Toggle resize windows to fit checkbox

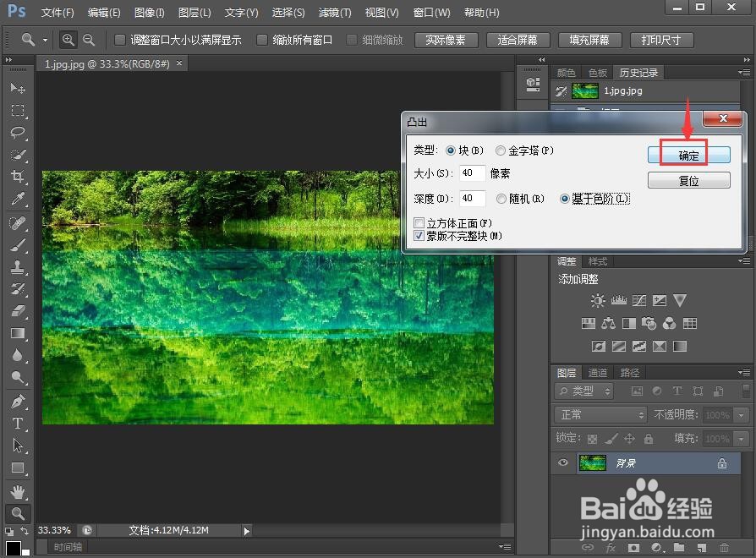tap(119, 40)
